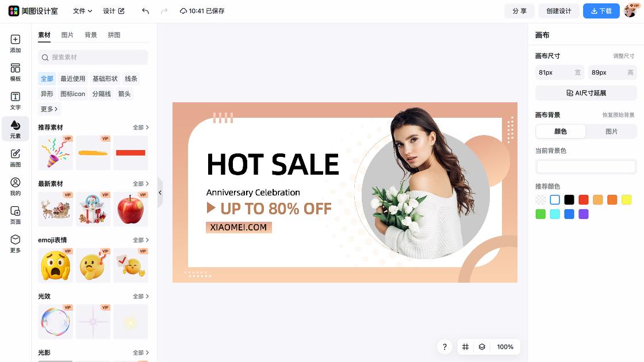Switch canvas background to 图片 mode
The image size is (644, 362).
pos(611,132)
